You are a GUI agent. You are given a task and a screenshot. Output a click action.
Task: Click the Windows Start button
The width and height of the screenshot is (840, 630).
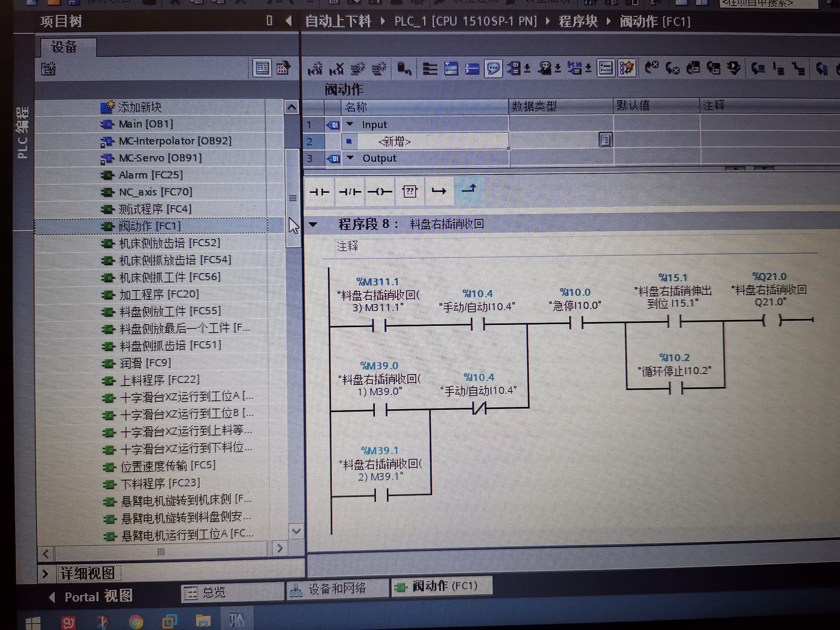point(33,623)
